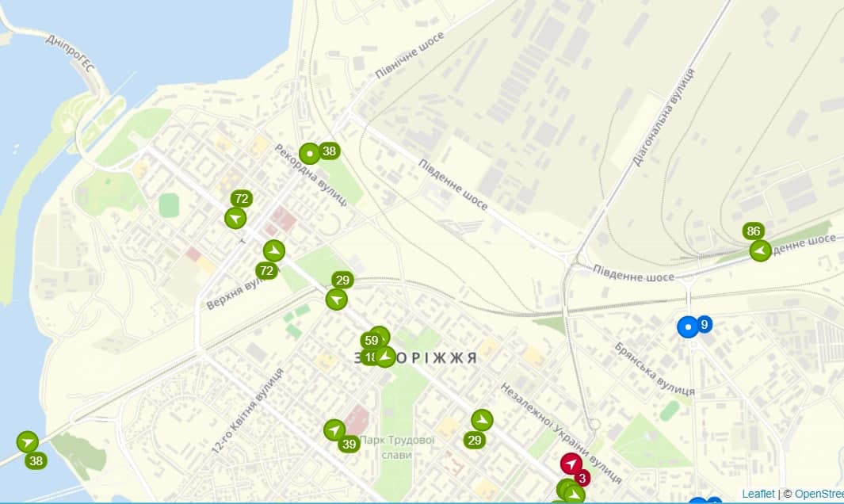Image resolution: width=844 pixels, height=504 pixels.
Task: Open the Leaflet attribution link
Action: 758,494
